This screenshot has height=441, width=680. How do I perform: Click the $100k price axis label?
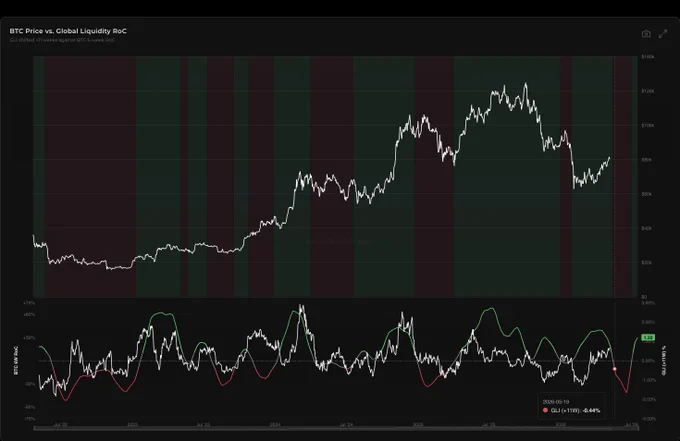tap(647, 125)
